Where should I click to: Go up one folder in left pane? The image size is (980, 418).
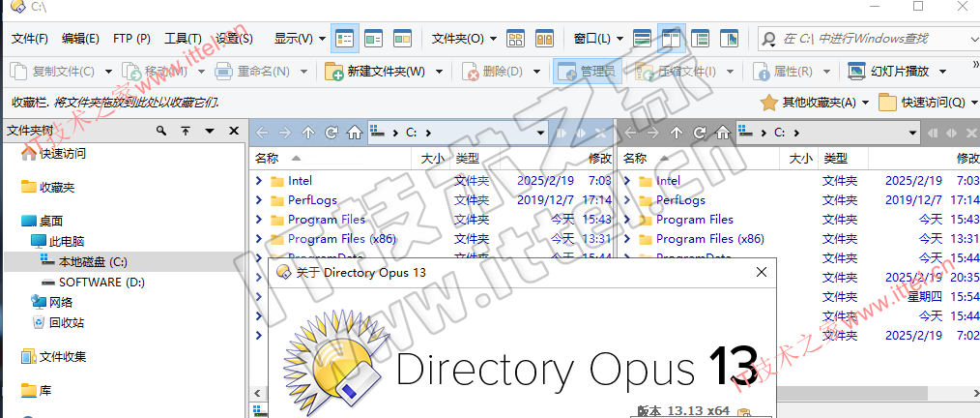pos(308,133)
